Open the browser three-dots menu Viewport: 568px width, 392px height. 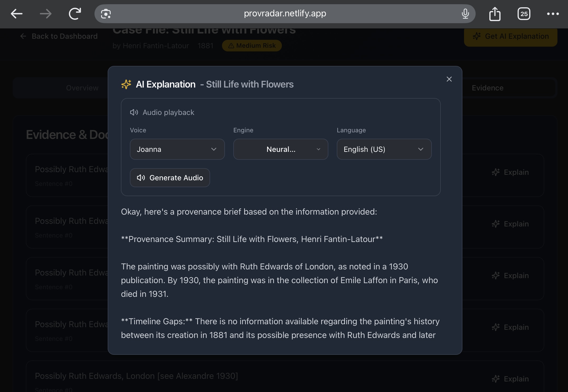553,14
